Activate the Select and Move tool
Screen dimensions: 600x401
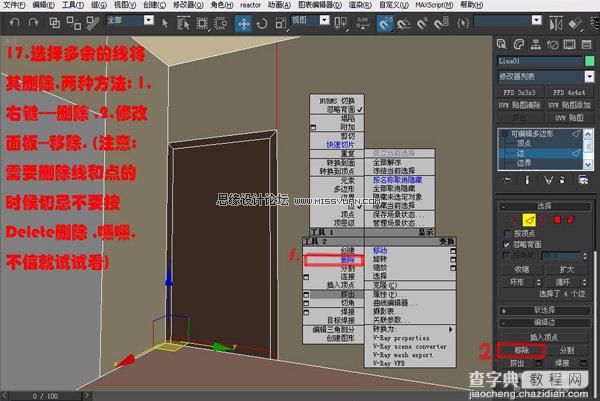[243, 24]
